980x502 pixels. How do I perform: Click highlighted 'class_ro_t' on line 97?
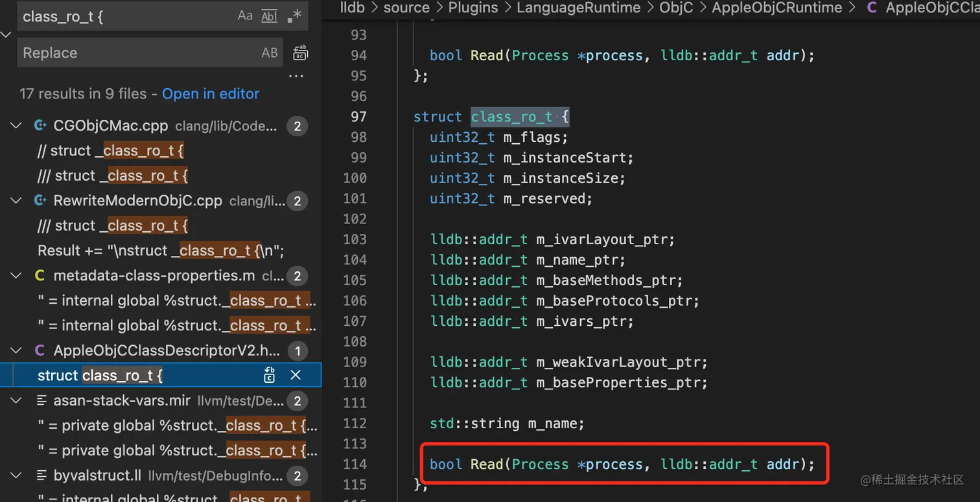tap(512, 117)
